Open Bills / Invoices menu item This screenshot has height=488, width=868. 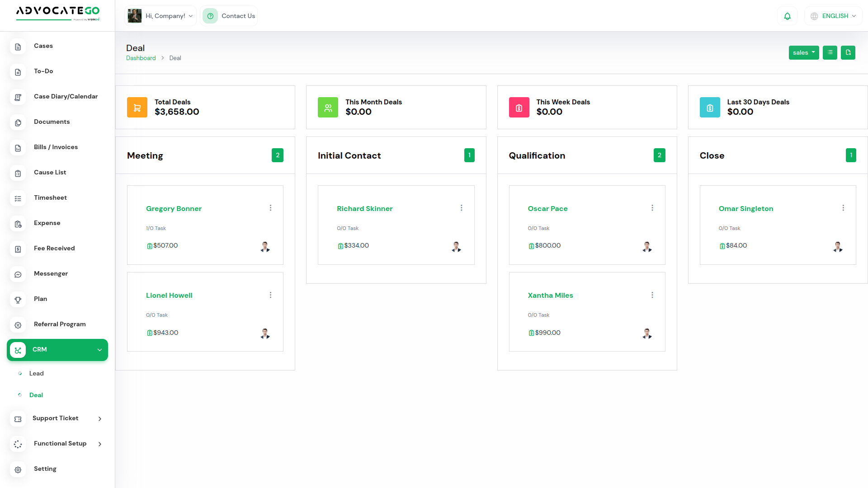point(56,147)
